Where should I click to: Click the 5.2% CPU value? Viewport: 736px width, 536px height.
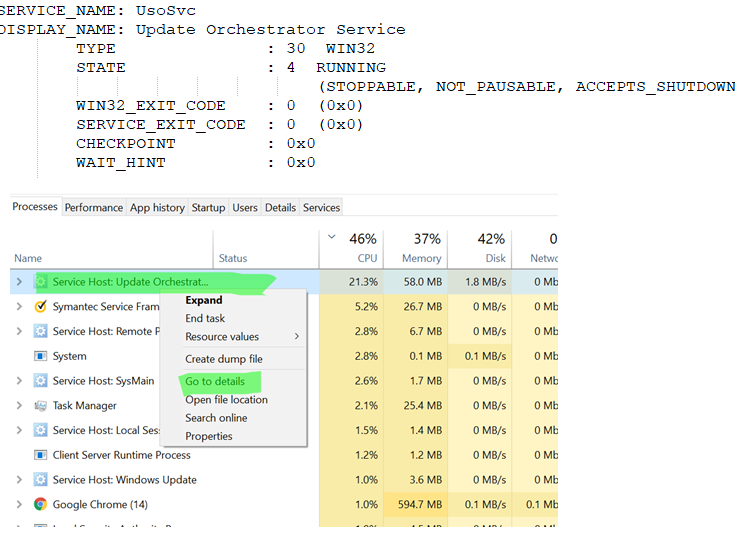point(366,306)
